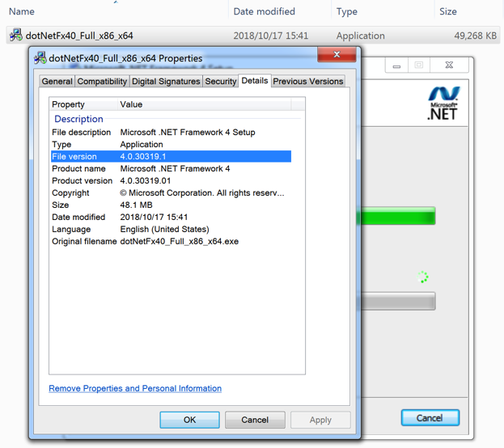Image resolution: width=504 pixels, height=448 pixels.
Task: Select the Size 48.1 MB row
Action: click(x=171, y=205)
